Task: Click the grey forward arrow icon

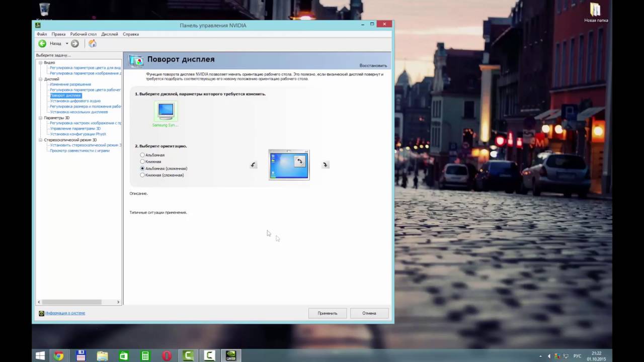Action: point(75,44)
